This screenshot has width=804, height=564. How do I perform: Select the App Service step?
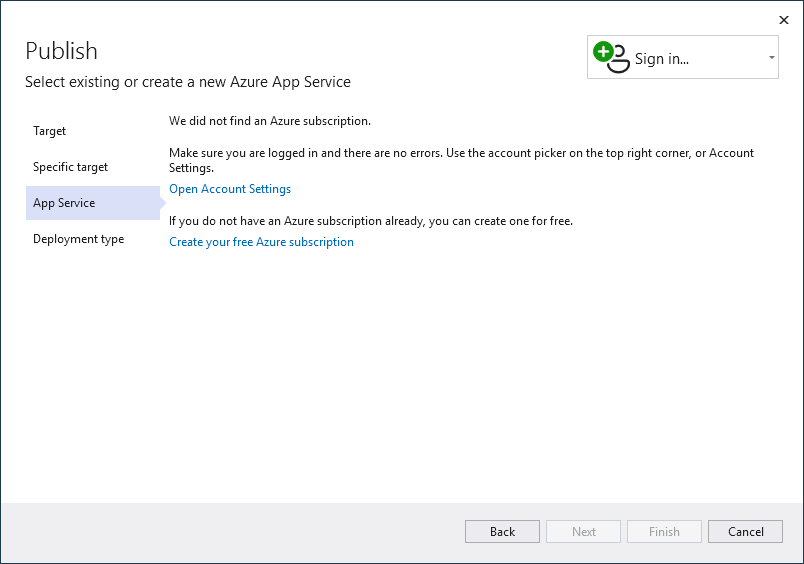(93, 203)
